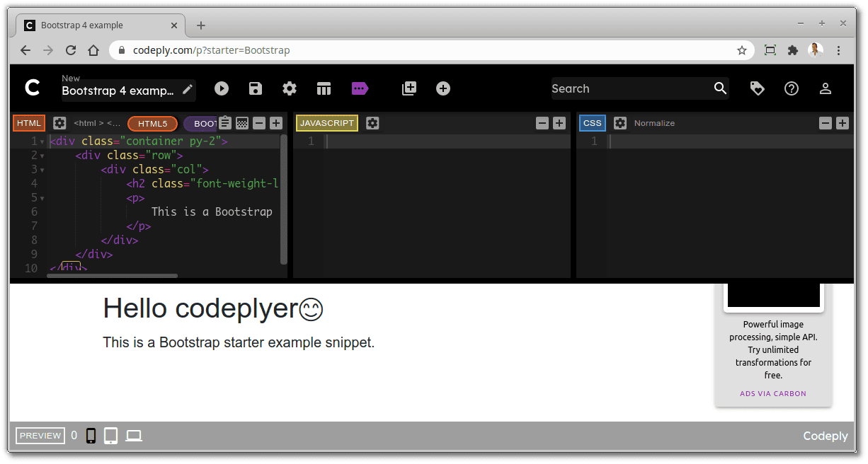Click the Codeply text in bottom bar
Viewport: 868px width, 464px height.
826,436
